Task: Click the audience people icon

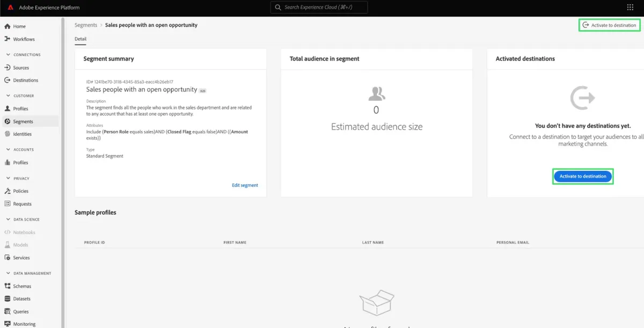Action: (377, 93)
